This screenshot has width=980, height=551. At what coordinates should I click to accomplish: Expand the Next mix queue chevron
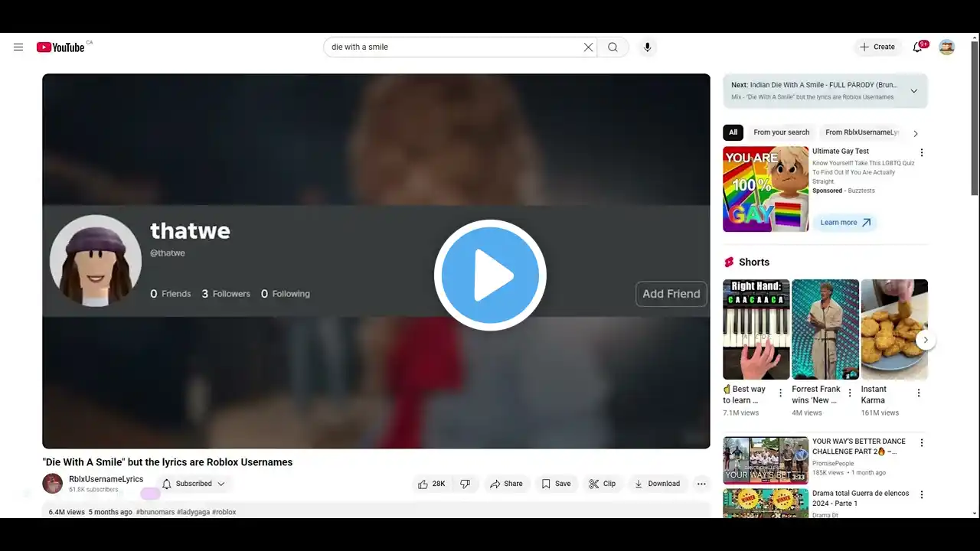913,91
